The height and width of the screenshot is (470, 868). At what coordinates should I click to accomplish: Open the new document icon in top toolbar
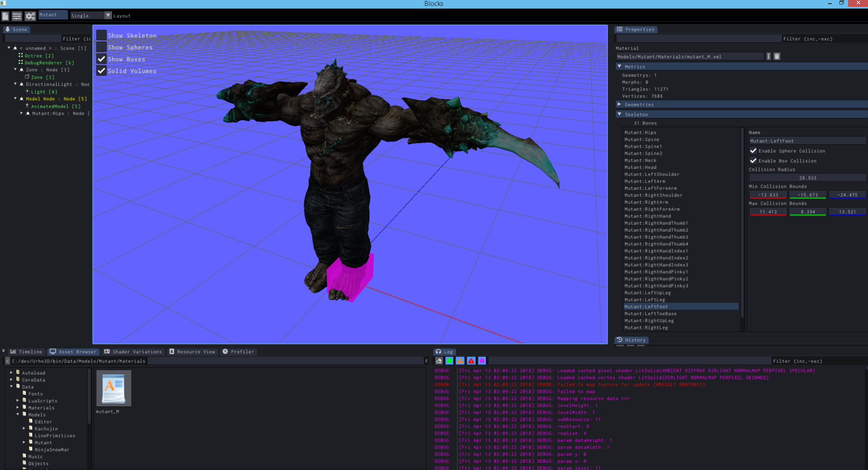point(5,16)
